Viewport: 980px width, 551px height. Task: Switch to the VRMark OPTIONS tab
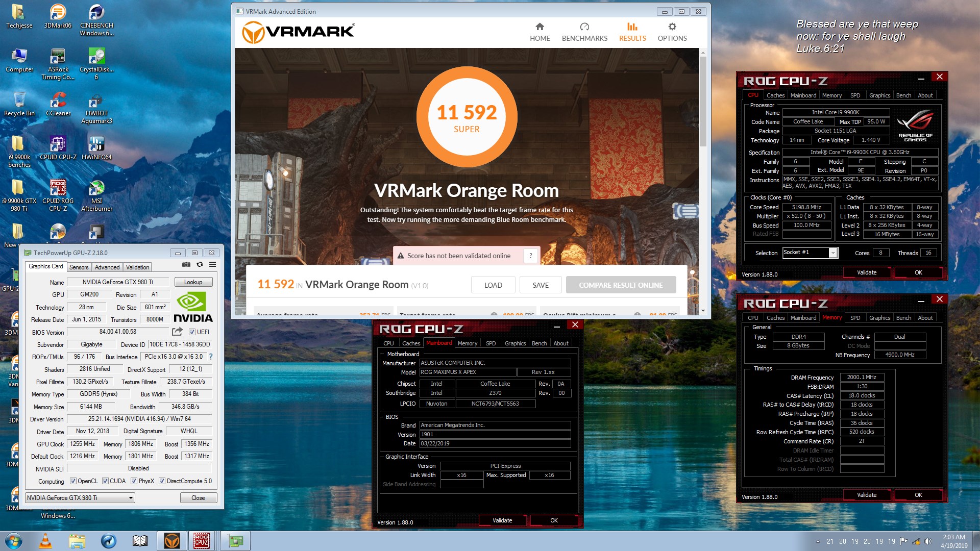(672, 32)
